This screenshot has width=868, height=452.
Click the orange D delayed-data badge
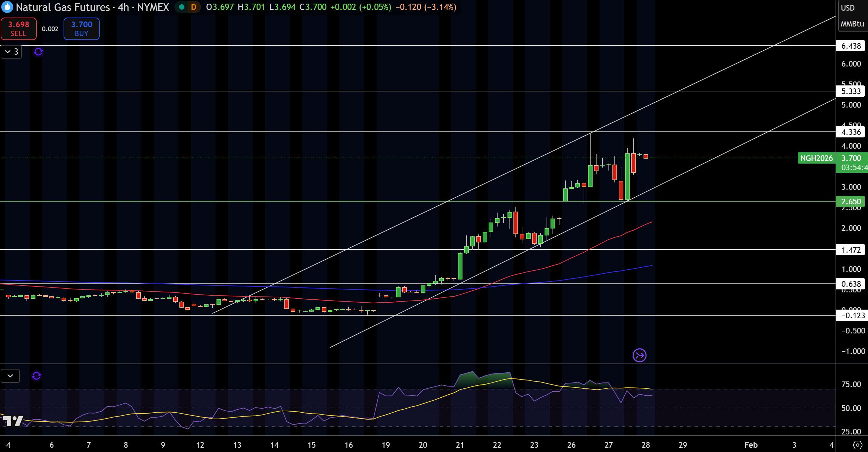pyautogui.click(x=193, y=7)
